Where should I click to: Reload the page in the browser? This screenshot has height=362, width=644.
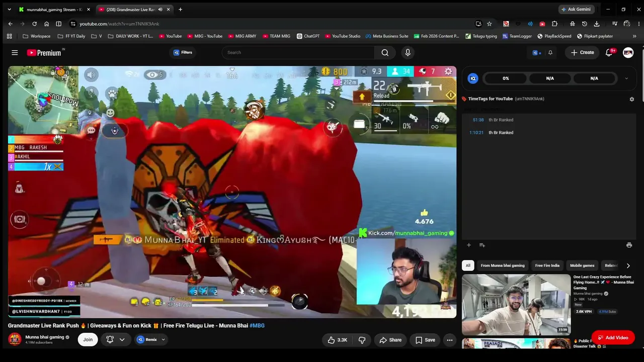34,24
